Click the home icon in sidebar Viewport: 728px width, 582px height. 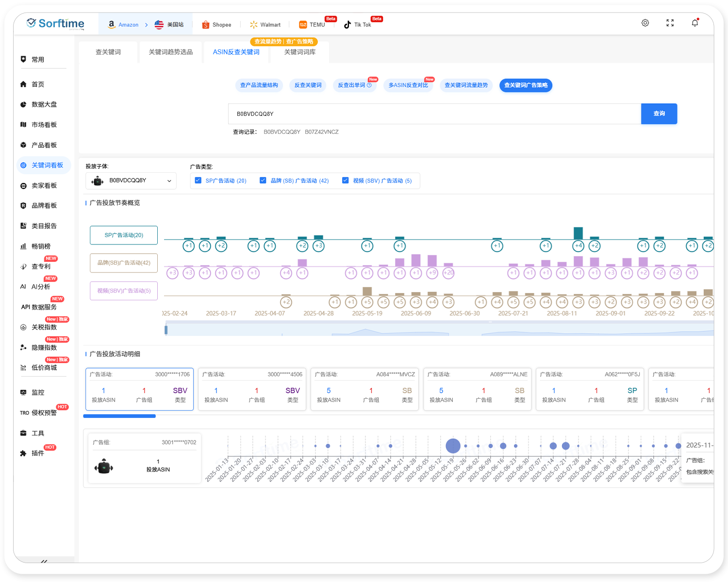click(23, 84)
